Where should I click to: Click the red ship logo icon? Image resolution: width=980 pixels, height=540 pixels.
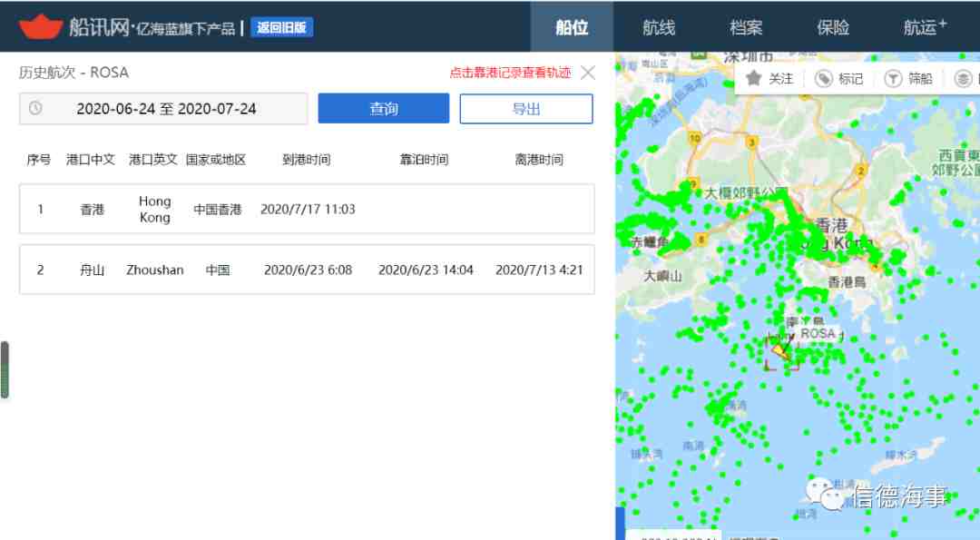41,27
